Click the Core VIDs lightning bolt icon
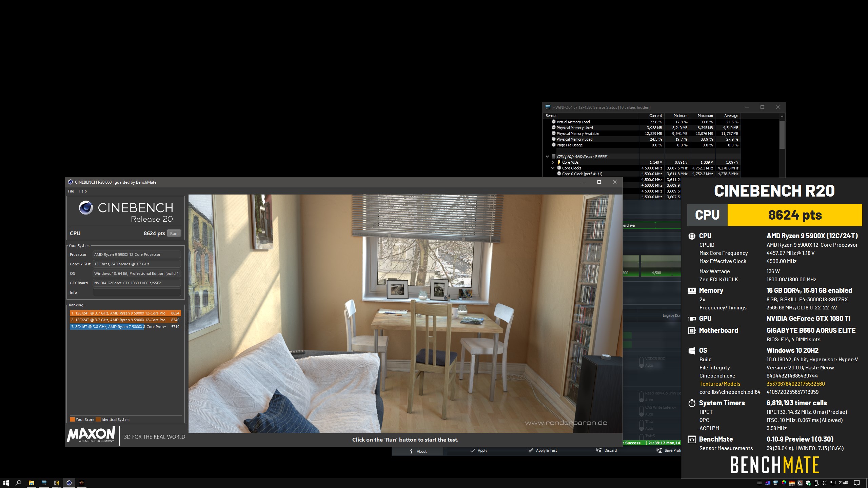This screenshot has width=868, height=488. [x=559, y=162]
